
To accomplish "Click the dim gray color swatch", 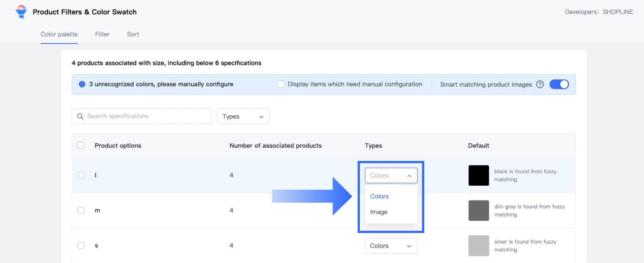I will click(x=478, y=210).
